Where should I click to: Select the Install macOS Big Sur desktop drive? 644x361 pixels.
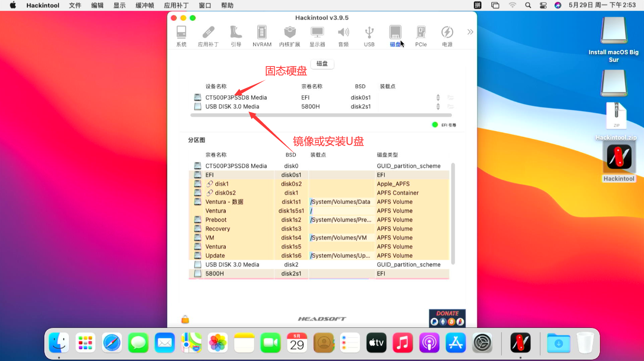(x=613, y=40)
